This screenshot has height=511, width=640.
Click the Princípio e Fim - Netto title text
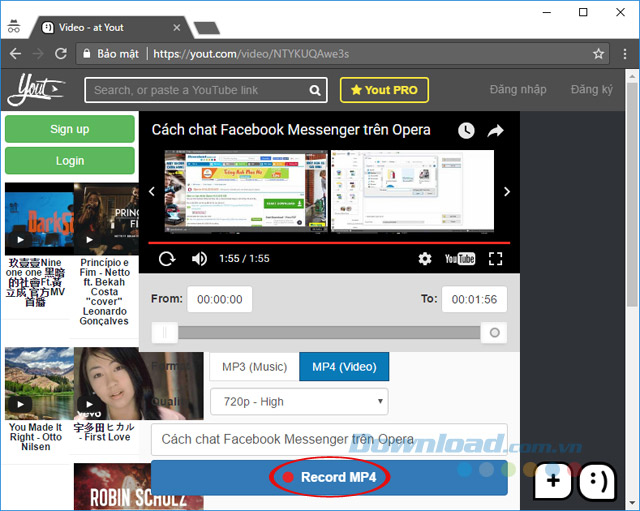(104, 291)
